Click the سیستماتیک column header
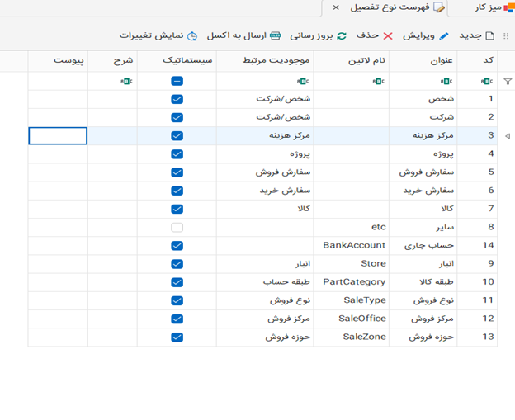 coord(177,61)
